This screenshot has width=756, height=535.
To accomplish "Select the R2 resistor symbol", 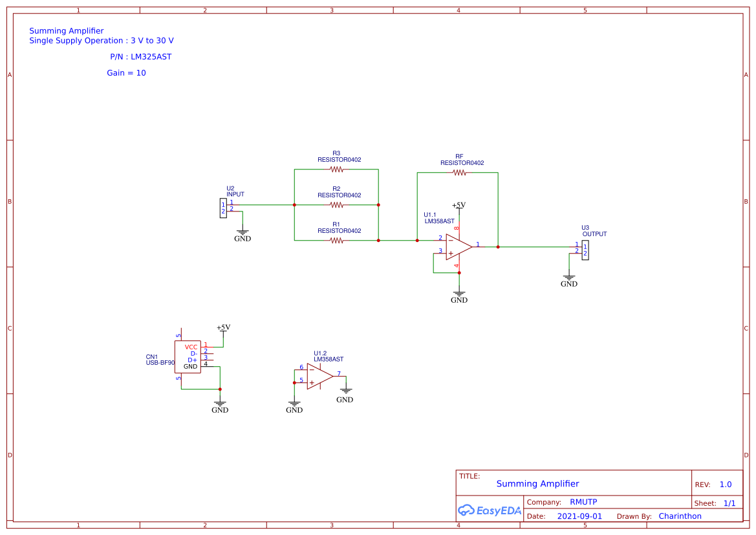I will pyautogui.click(x=336, y=204).
